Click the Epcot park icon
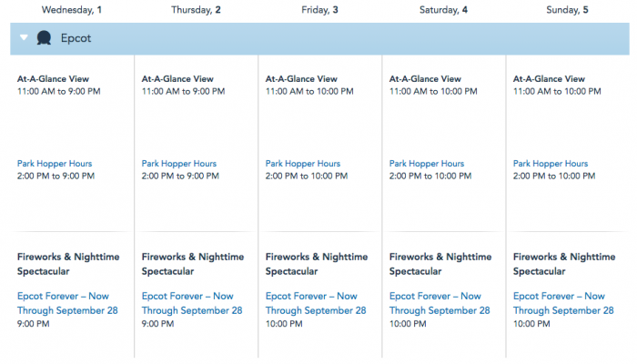Image resolution: width=637 pixels, height=364 pixels. pyautogui.click(x=44, y=39)
